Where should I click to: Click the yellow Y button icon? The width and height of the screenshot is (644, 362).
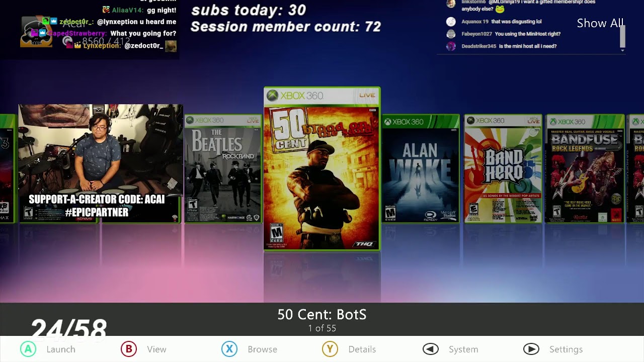(330, 349)
